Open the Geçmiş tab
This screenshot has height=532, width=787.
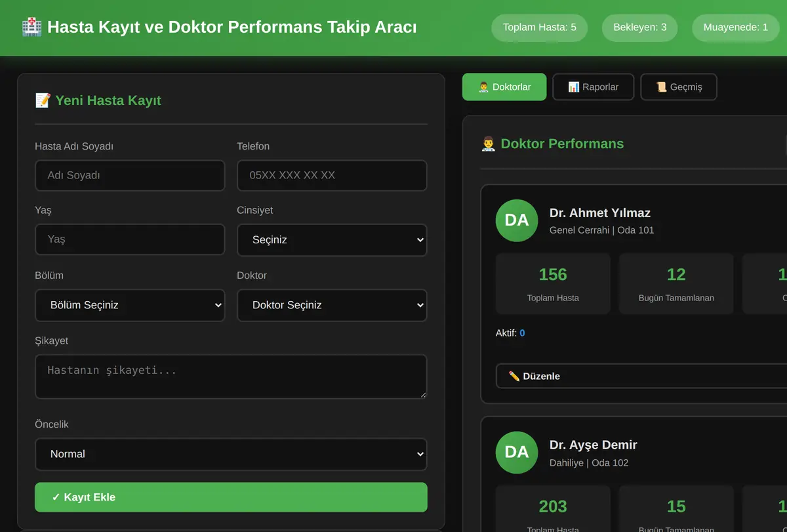[679, 87]
